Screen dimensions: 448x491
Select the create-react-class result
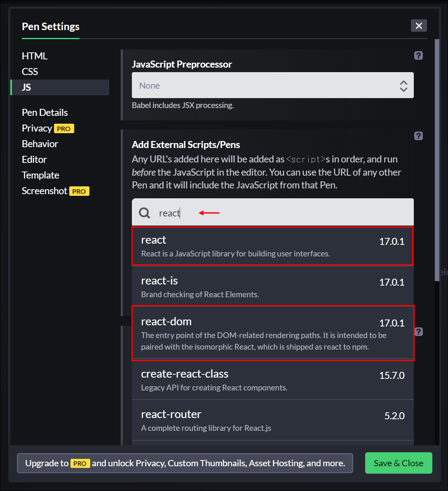(x=273, y=380)
